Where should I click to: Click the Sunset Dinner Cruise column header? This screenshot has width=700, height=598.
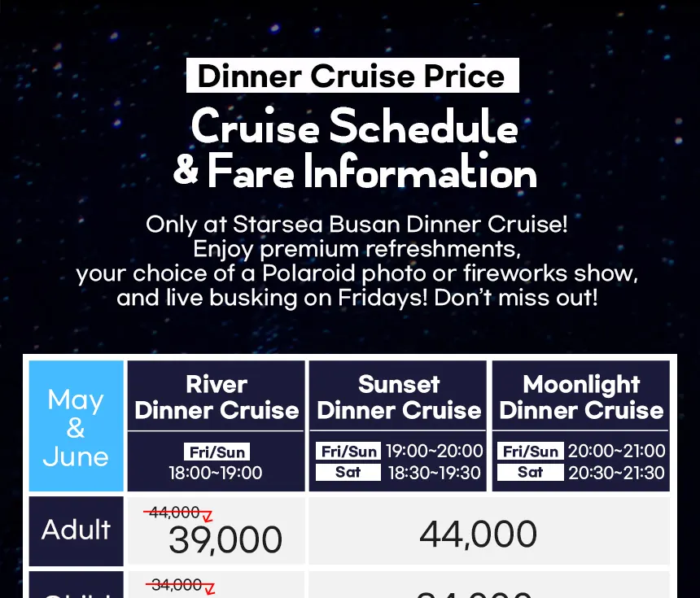click(398, 397)
